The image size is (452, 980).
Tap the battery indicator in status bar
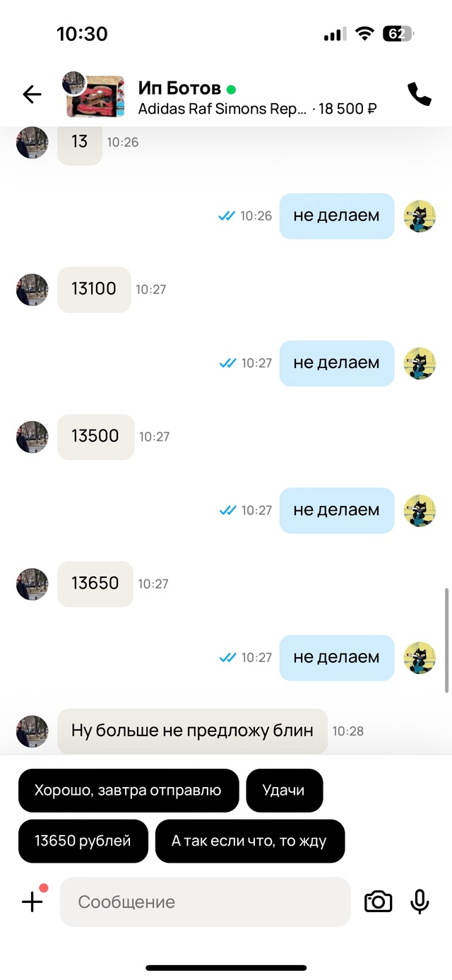click(398, 33)
